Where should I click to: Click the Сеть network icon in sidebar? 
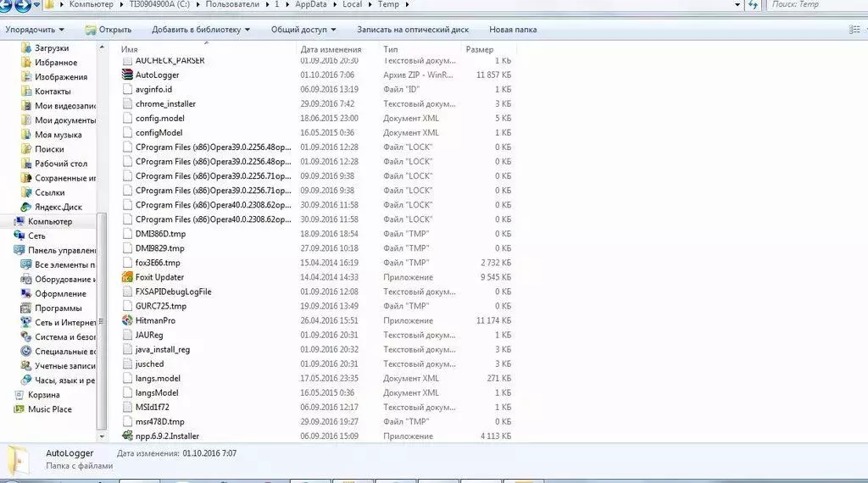[19, 236]
